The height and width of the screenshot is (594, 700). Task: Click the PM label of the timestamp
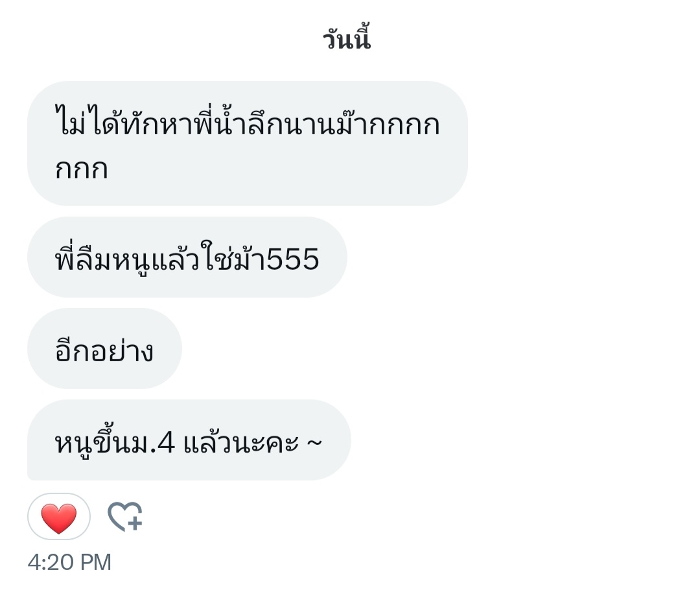(x=95, y=562)
